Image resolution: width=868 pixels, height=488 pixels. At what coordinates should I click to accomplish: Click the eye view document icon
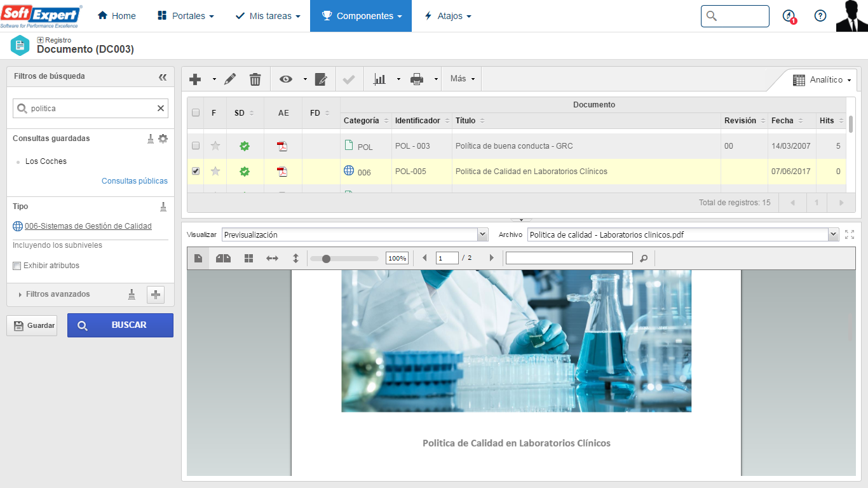click(286, 79)
